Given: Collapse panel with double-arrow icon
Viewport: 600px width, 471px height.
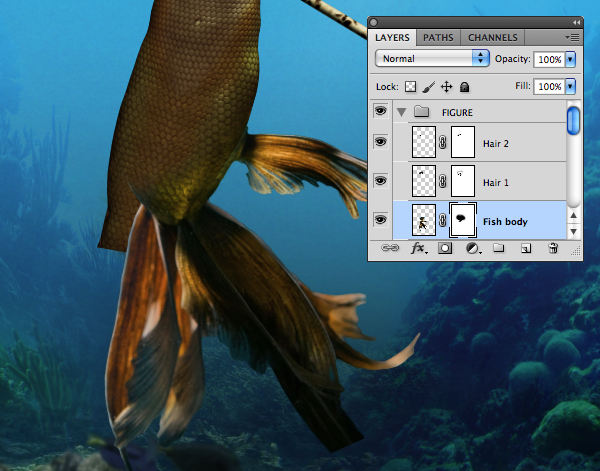Looking at the screenshot, I should (x=576, y=23).
